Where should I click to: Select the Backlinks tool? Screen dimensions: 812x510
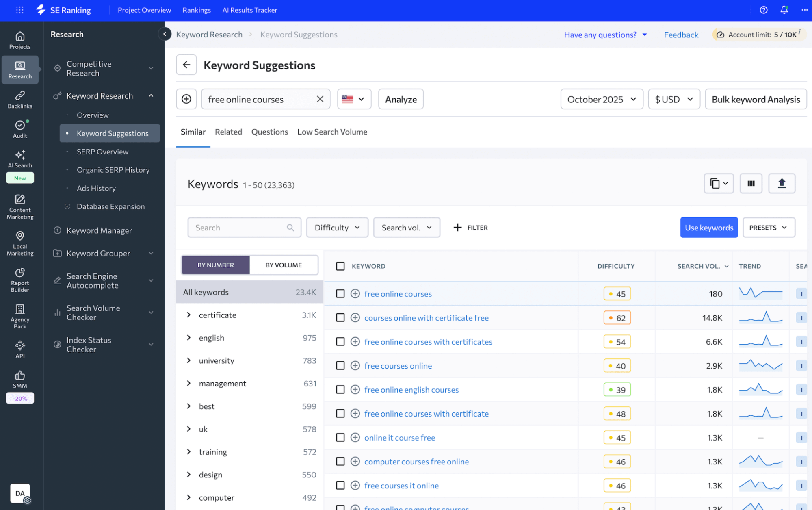(x=19, y=99)
